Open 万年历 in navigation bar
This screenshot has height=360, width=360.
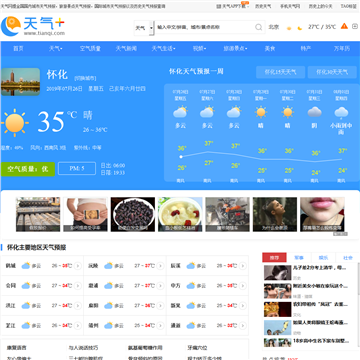tap(342, 49)
